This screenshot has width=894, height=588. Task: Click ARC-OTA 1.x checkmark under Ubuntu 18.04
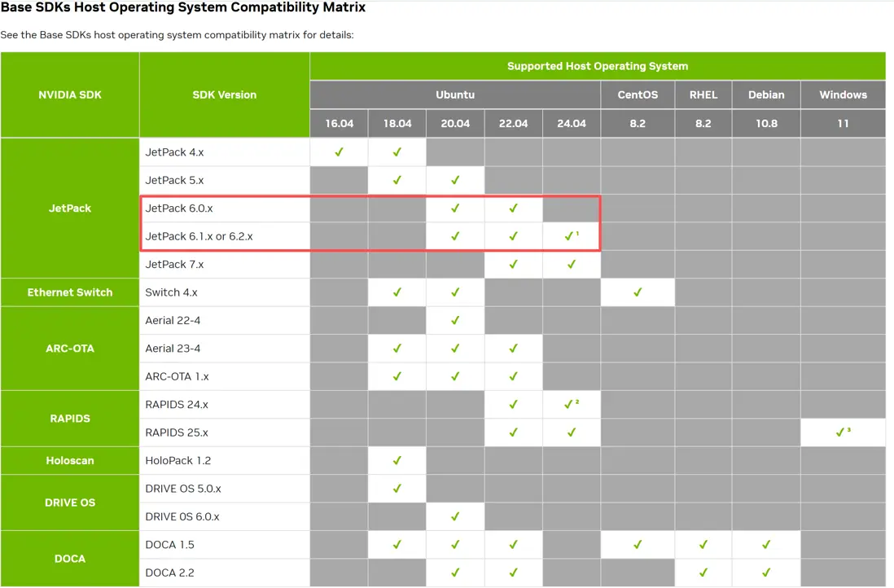coord(397,376)
